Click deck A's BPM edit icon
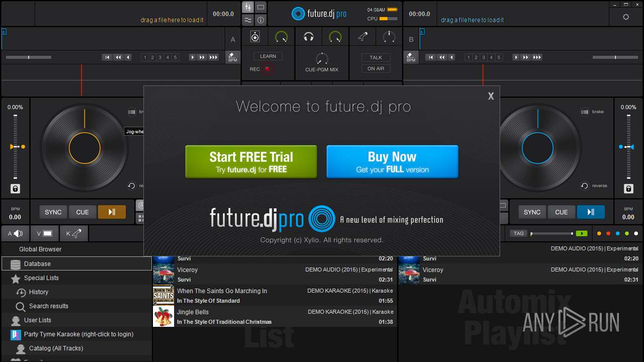 (232, 57)
